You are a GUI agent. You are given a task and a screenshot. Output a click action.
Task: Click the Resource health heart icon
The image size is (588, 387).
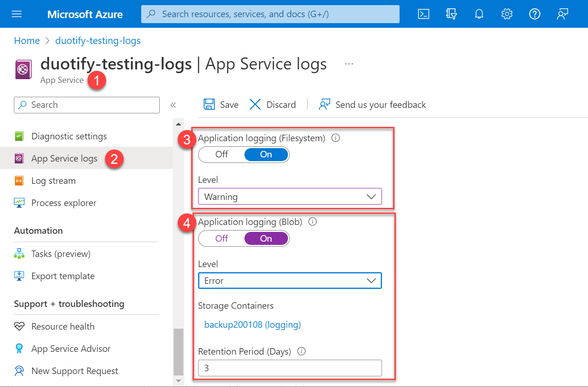(19, 326)
